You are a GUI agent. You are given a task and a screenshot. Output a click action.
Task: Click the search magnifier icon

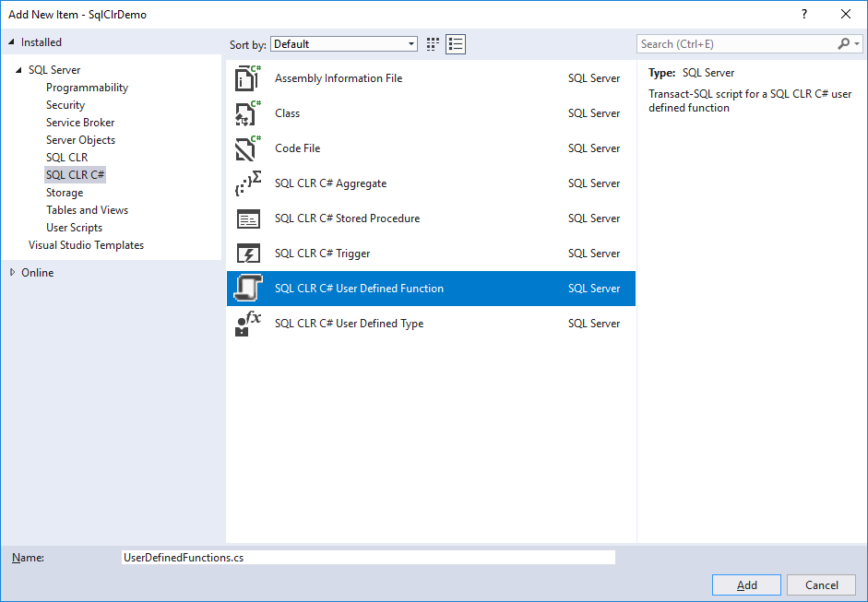(843, 43)
